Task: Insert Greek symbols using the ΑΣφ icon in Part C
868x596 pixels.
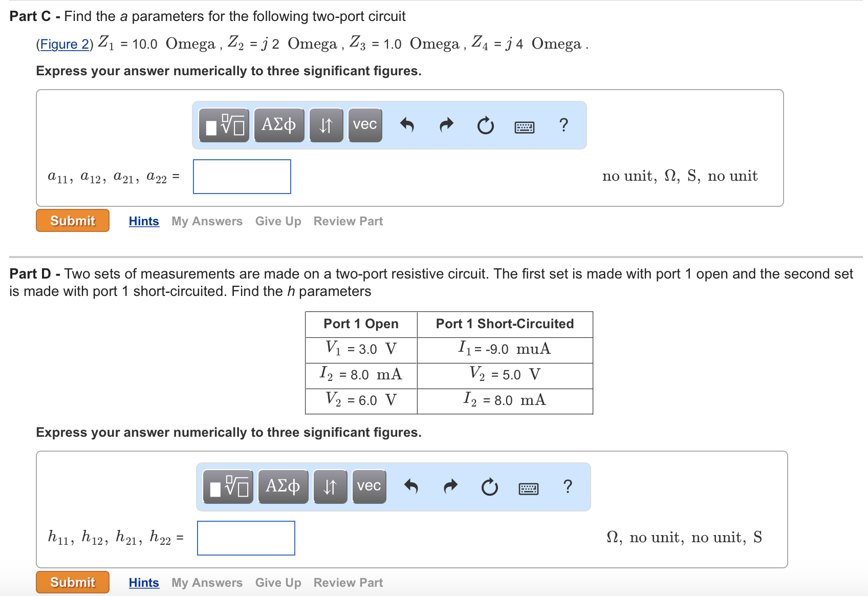Action: pos(279,125)
